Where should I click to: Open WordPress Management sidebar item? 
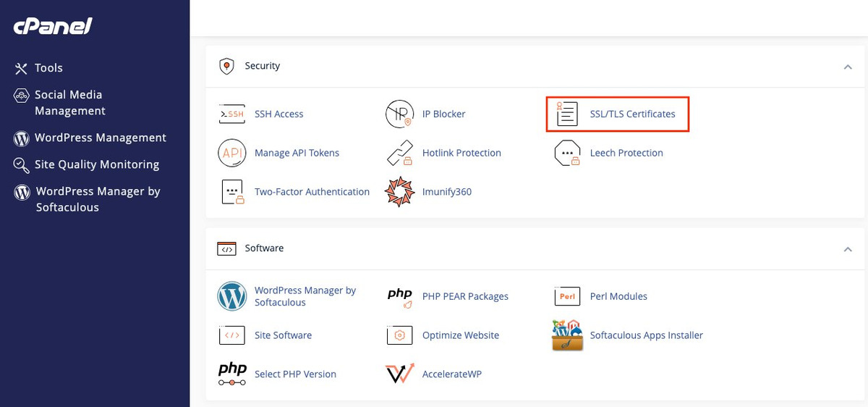[101, 138]
